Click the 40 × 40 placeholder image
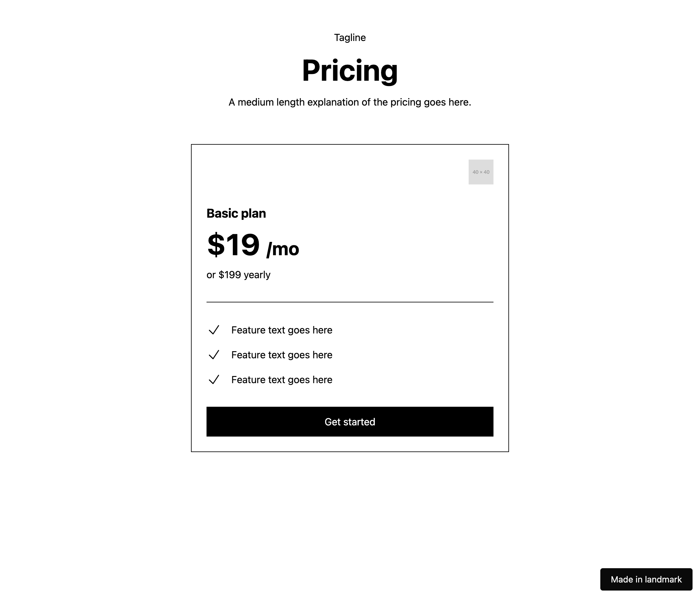This screenshot has height=598, width=700. pos(481,172)
